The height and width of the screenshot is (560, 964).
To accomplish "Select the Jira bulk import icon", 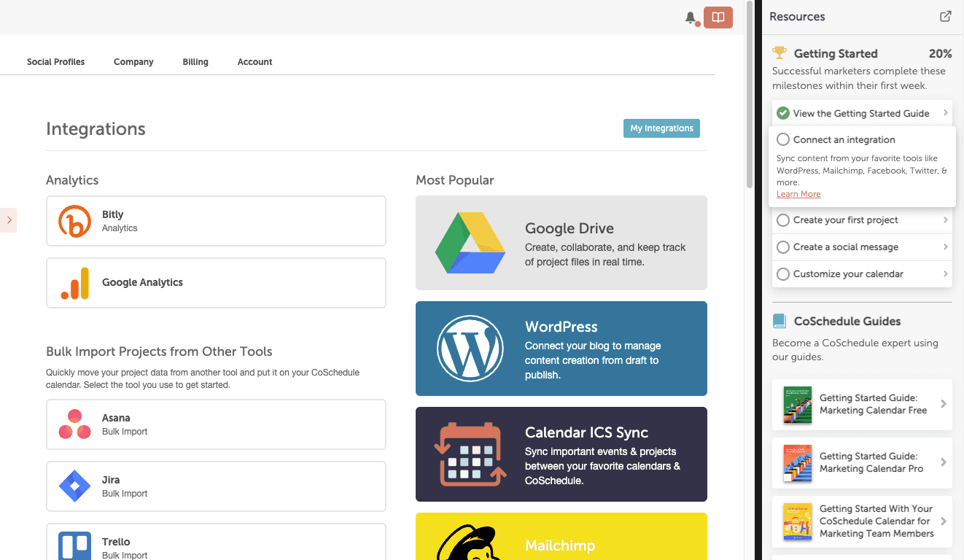I will [74, 486].
